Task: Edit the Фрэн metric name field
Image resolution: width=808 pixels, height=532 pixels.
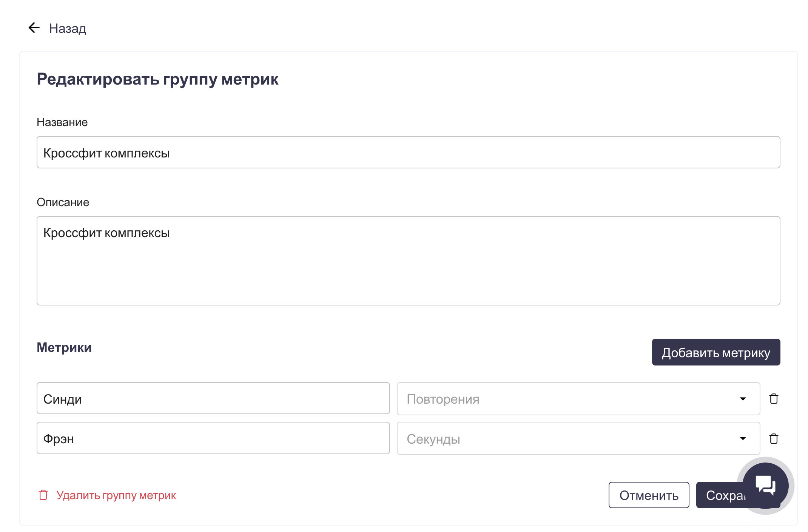Action: tap(213, 438)
